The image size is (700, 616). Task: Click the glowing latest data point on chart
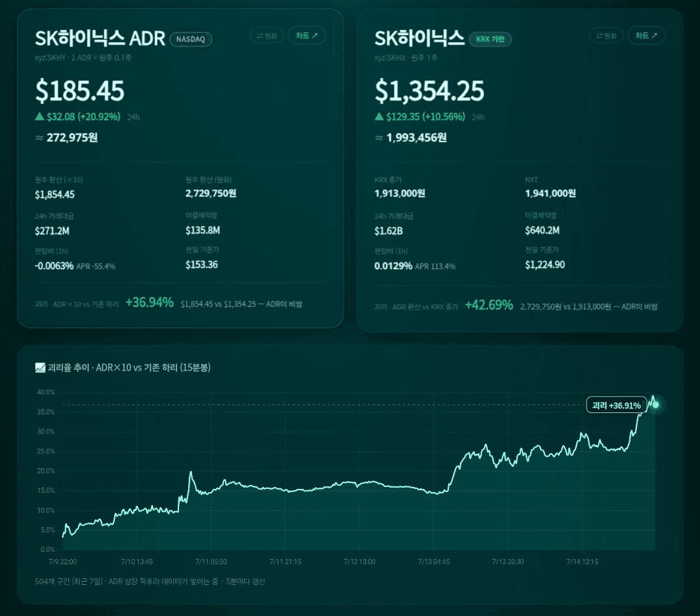(655, 405)
